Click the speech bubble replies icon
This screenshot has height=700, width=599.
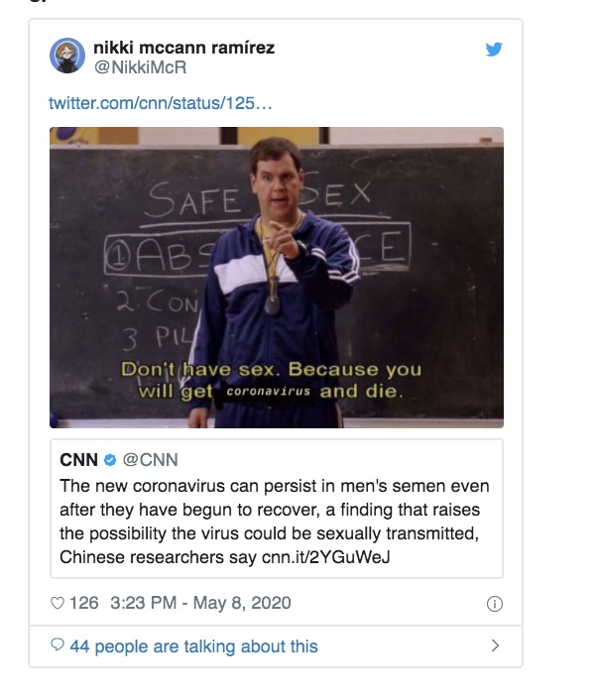click(x=58, y=646)
